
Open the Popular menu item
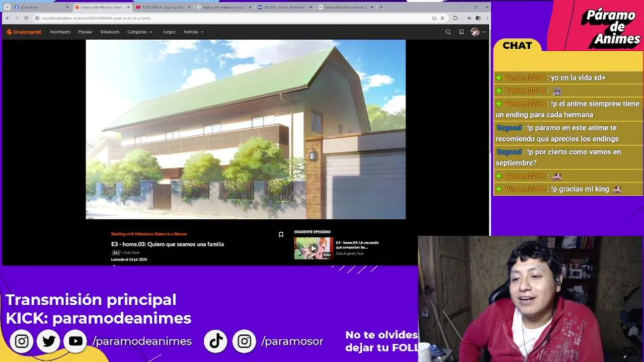pos(85,32)
